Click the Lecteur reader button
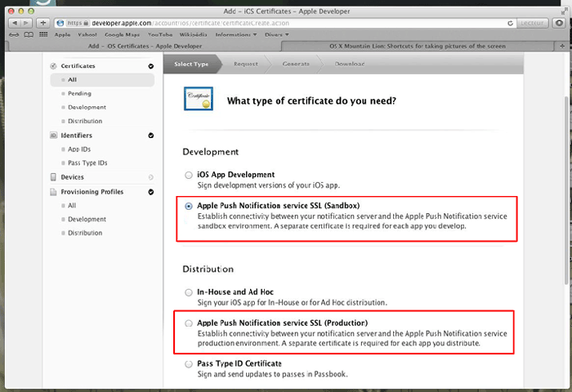The width and height of the screenshot is (572, 392). tap(532, 23)
